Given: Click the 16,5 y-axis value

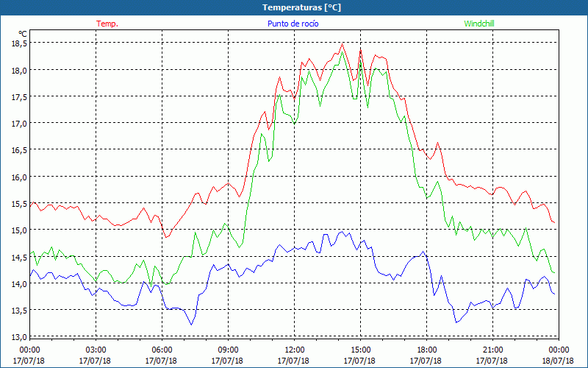Looking at the screenshot, I should click(x=19, y=150).
